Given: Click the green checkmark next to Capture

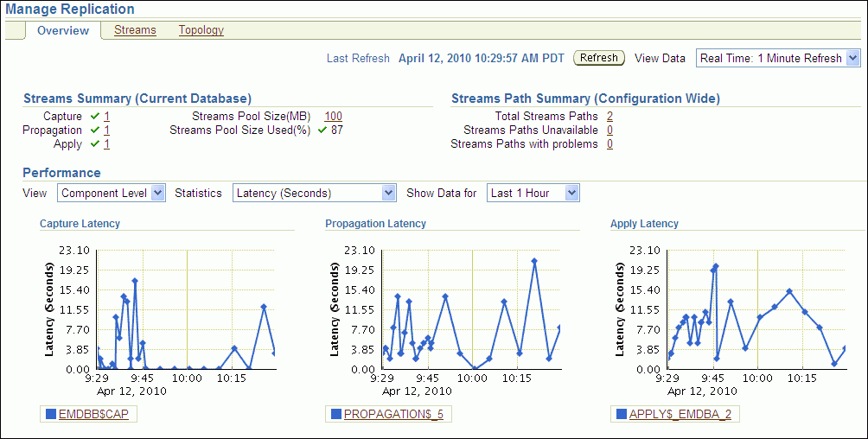Looking at the screenshot, I should click(x=94, y=116).
